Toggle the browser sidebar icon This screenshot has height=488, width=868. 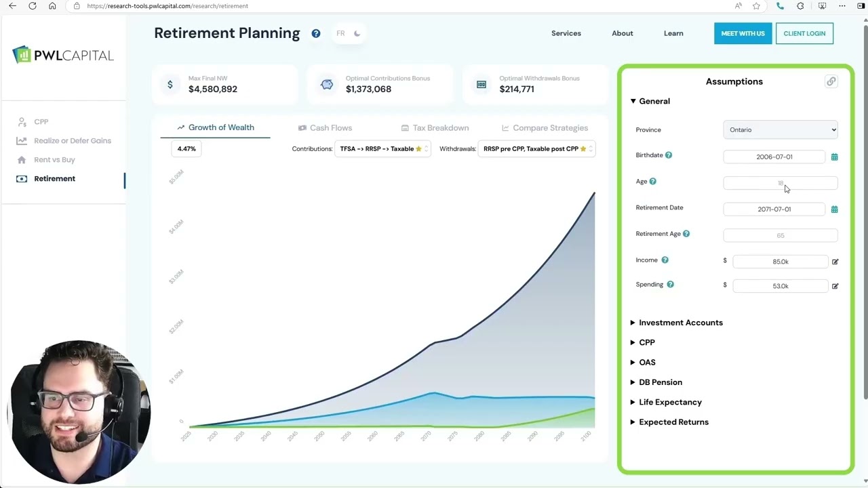point(861,6)
